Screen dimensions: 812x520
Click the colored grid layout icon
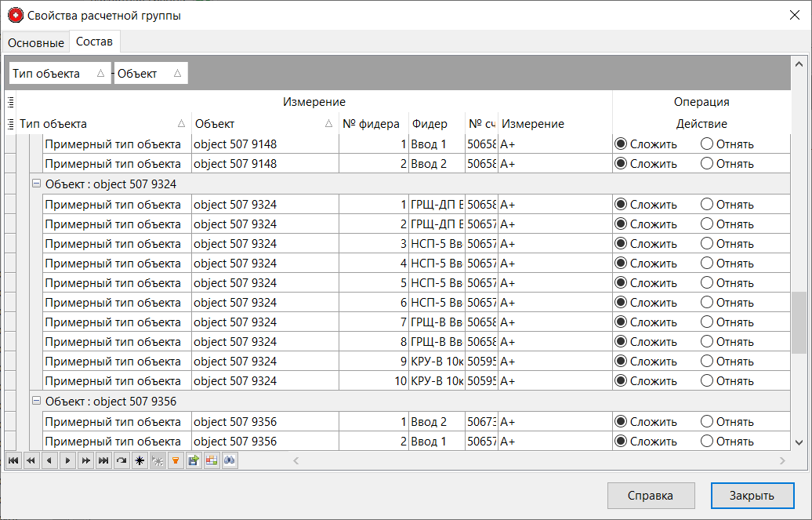pos(212,461)
